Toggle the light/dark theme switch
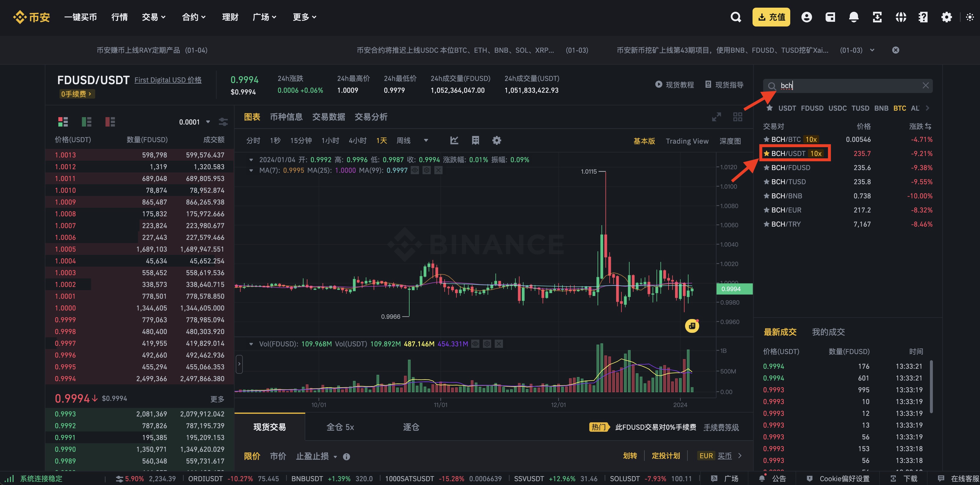The width and height of the screenshot is (980, 485). pyautogui.click(x=969, y=17)
